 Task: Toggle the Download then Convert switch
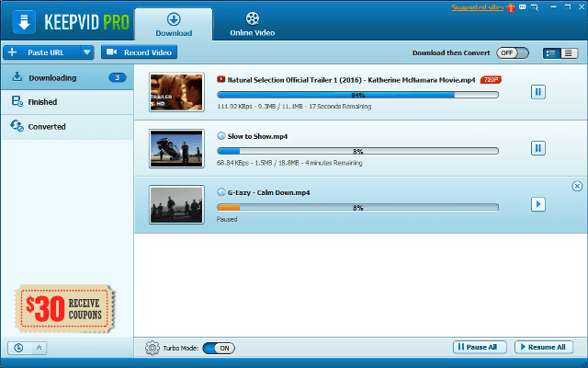[x=513, y=53]
